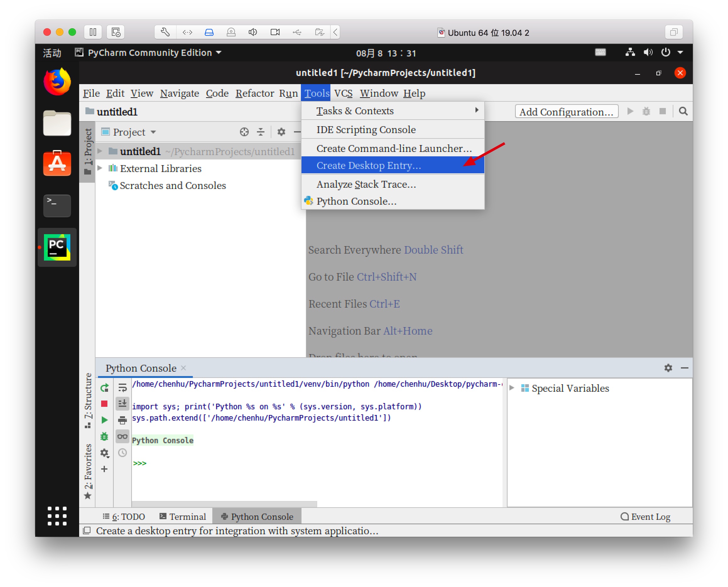Toggle the tool window quick-access square in the status bar
Viewport: 728px width, 587px height.
[87, 530]
